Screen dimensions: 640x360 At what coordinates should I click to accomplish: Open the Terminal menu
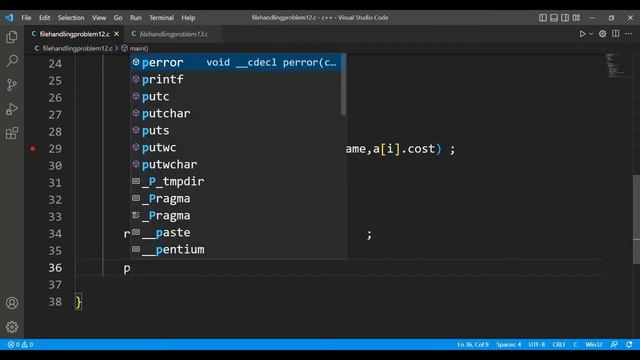point(161,18)
